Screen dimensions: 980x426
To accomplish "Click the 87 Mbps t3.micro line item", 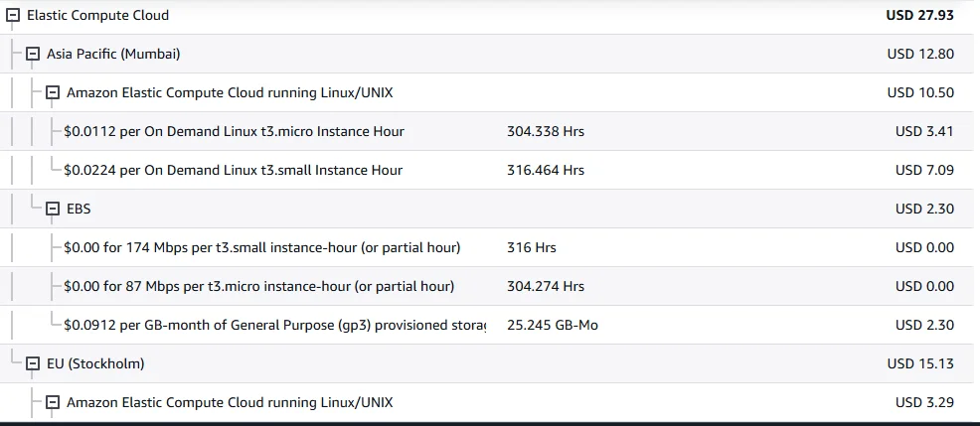I will coord(258,287).
